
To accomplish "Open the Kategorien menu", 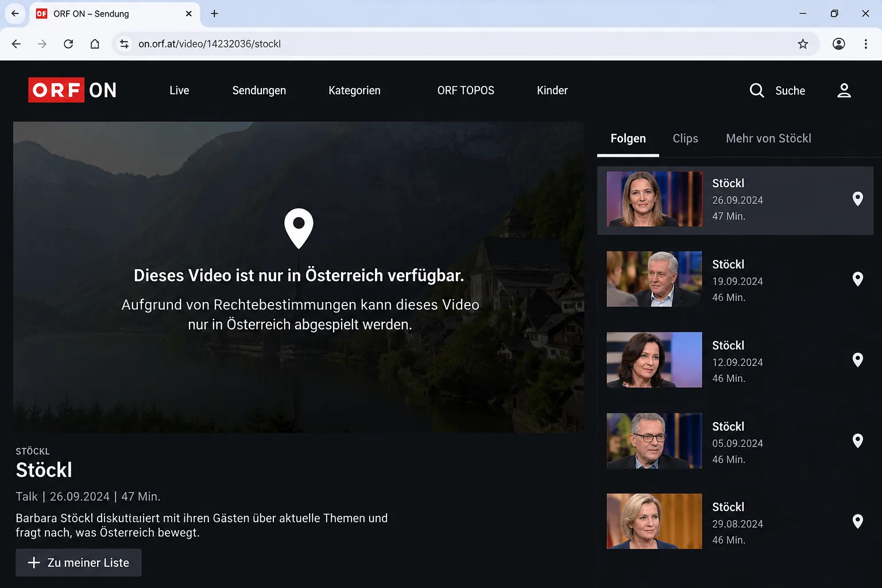I will 354,90.
